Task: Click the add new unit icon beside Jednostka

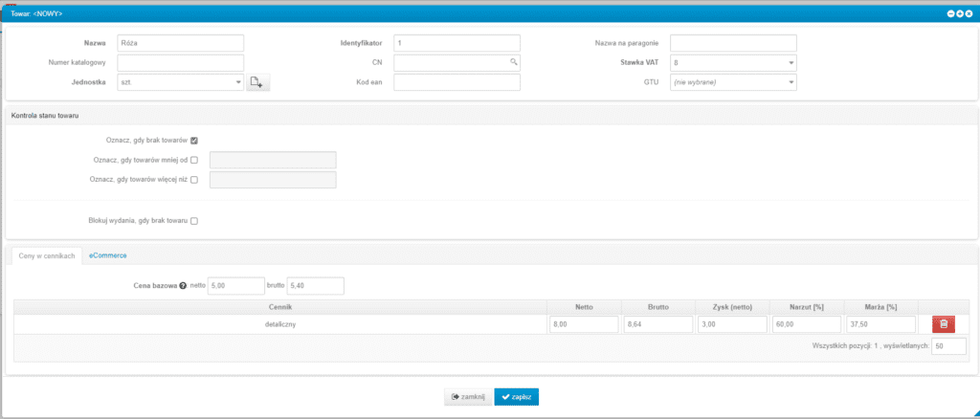Action: pos(257,83)
